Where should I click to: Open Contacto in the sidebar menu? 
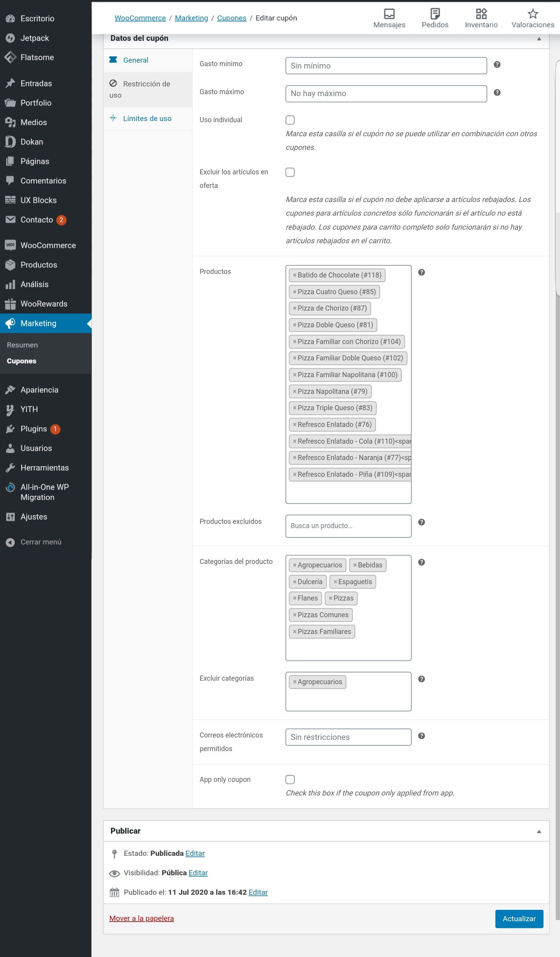(46, 220)
